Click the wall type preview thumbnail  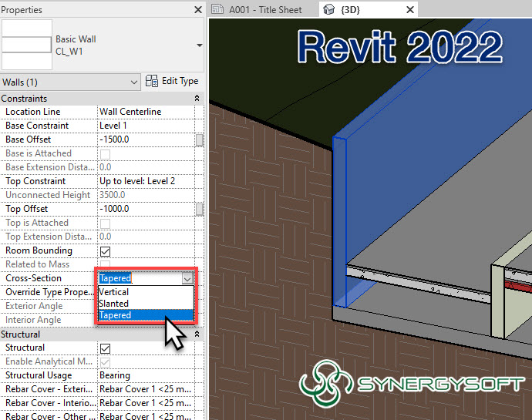tap(27, 45)
